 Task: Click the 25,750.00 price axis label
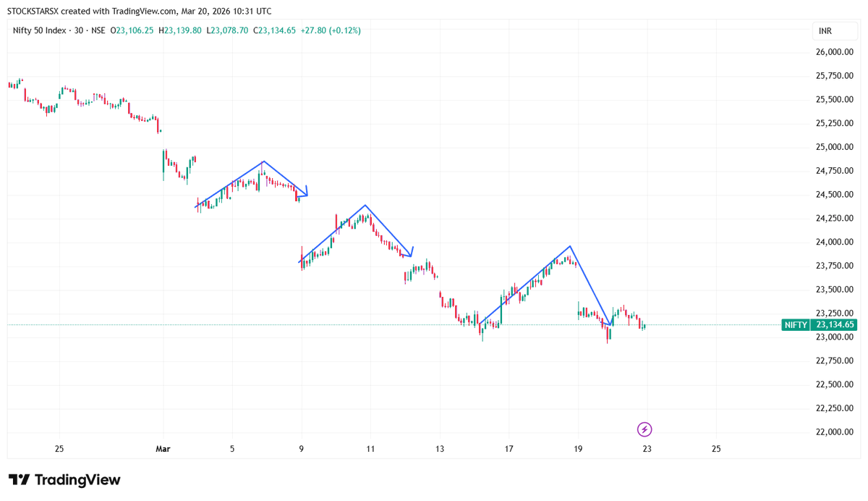pos(834,76)
